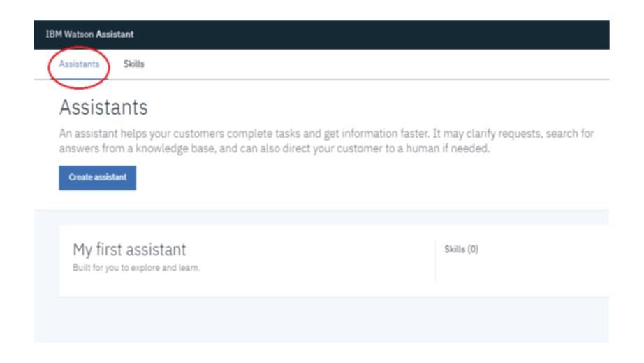Click the Skills (0) label in card
This screenshot has width=644, height=363.
click(x=461, y=250)
